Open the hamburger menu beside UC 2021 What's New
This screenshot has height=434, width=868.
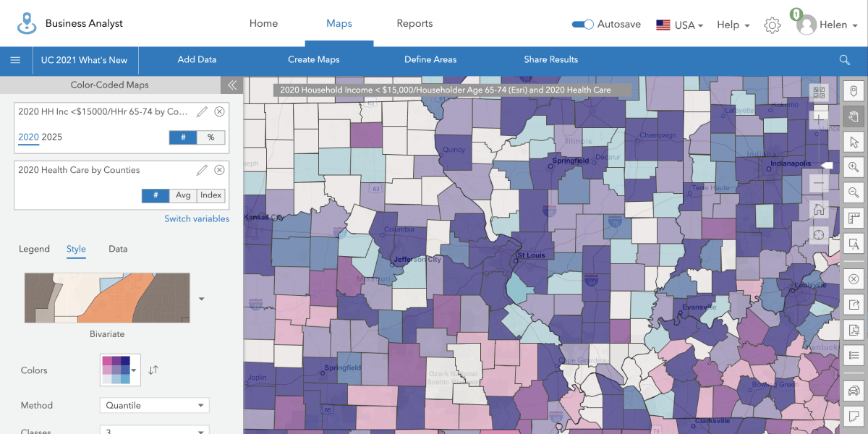(x=16, y=60)
